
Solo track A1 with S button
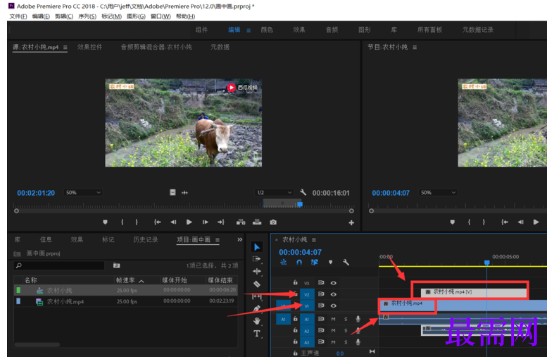(x=346, y=319)
